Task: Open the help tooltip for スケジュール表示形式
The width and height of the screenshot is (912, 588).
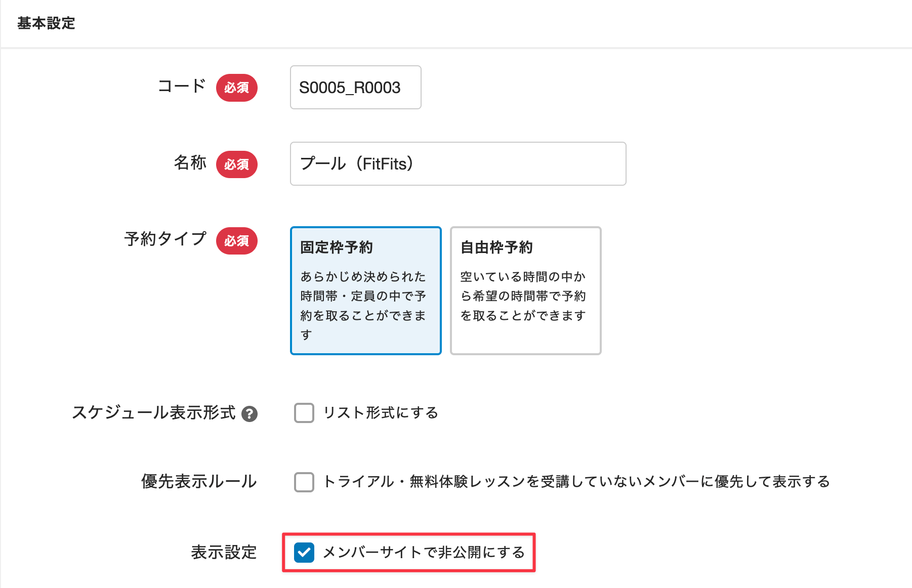Action: pyautogui.click(x=250, y=413)
